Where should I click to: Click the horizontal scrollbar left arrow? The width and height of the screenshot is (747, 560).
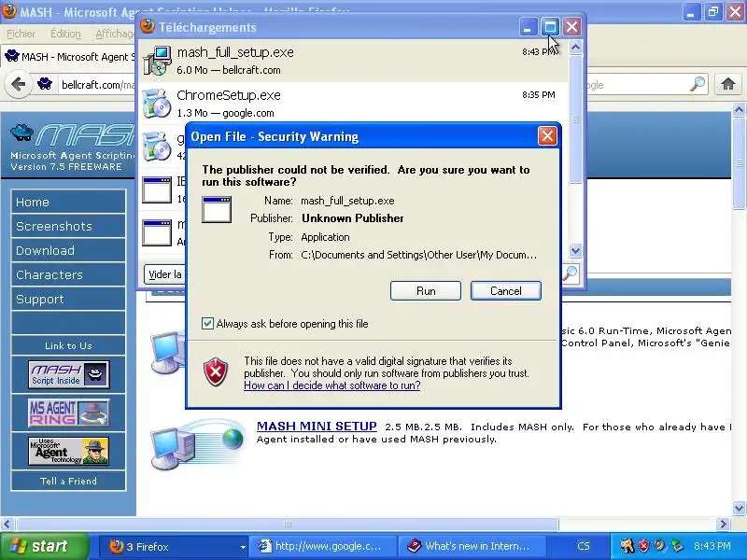tap(7, 525)
